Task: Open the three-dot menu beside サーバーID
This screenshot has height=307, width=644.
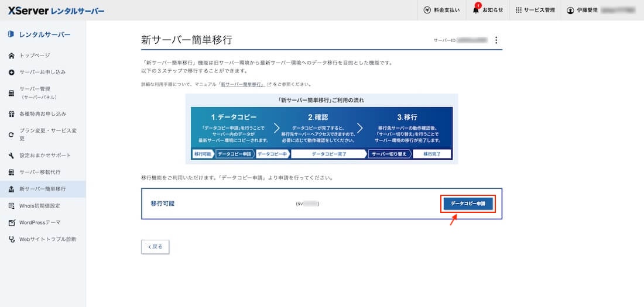Action: click(496, 40)
